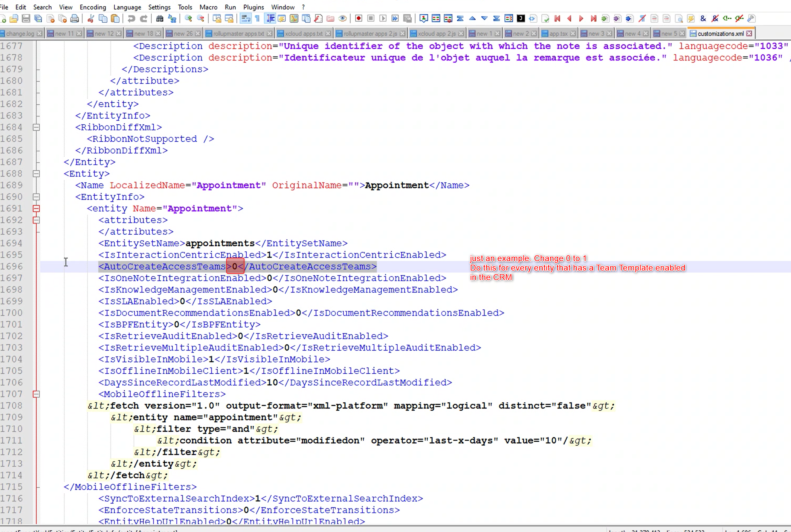
Task: Open the Encoding menu
Action: (x=93, y=7)
